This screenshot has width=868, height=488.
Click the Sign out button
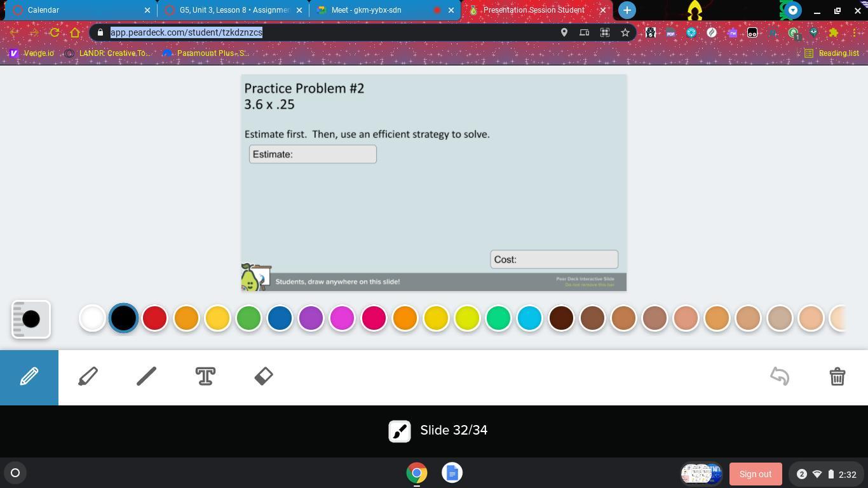point(756,474)
